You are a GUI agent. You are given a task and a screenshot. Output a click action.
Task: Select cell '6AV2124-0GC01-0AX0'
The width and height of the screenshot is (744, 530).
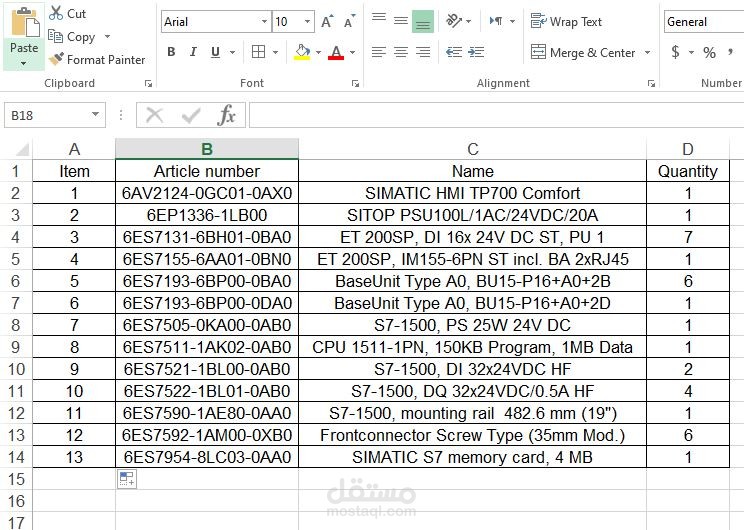pos(207,193)
